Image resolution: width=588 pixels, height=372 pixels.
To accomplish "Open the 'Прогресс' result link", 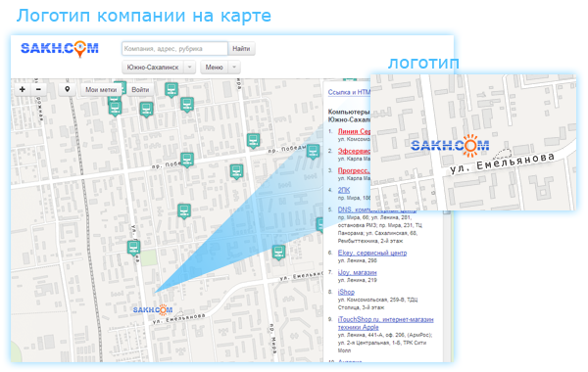I will point(354,170).
